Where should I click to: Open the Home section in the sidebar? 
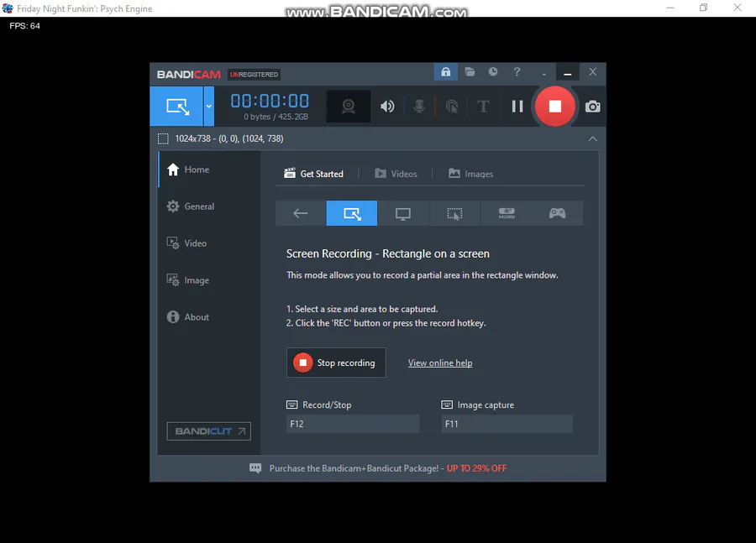209,170
